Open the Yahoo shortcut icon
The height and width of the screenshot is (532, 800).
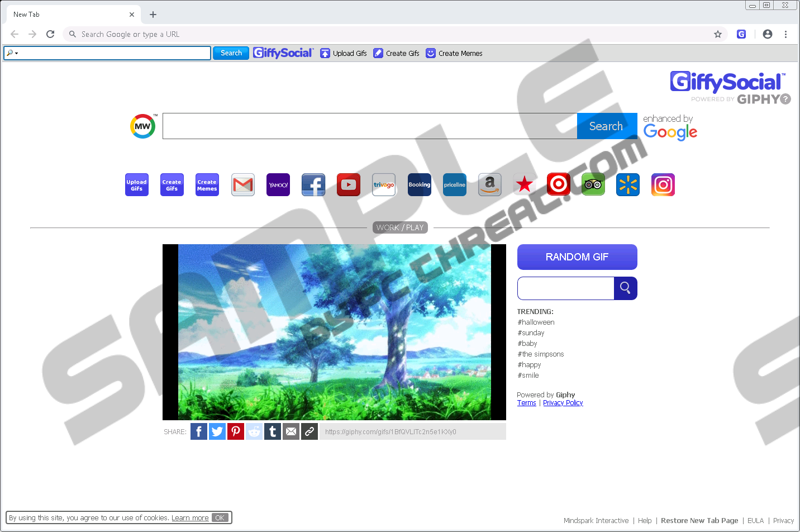[x=278, y=185]
